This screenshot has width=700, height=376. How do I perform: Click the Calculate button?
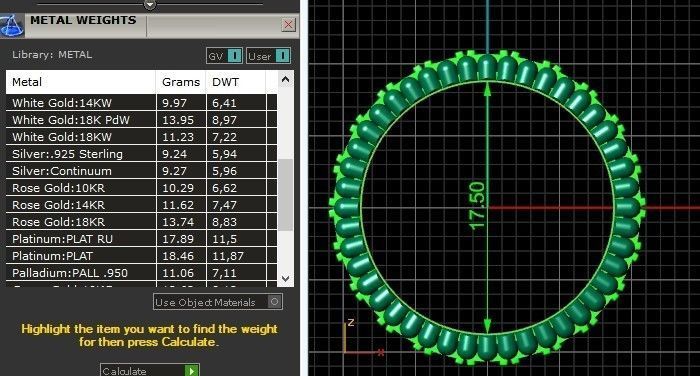point(150,370)
